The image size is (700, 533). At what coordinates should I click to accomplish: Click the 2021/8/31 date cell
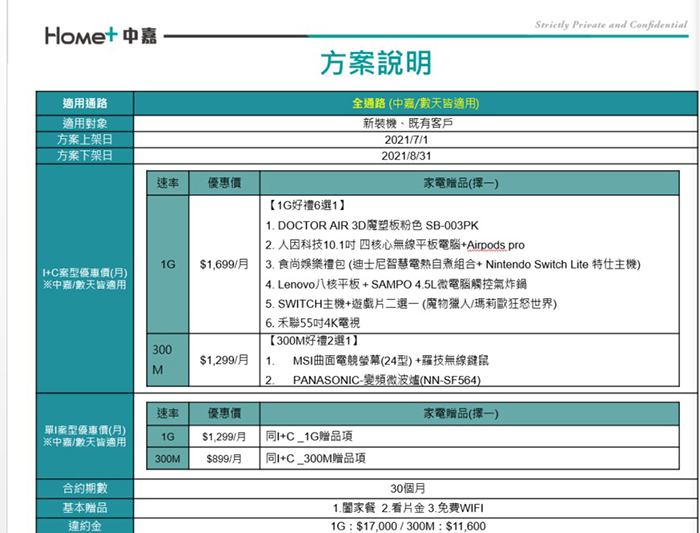pyautogui.click(x=415, y=156)
